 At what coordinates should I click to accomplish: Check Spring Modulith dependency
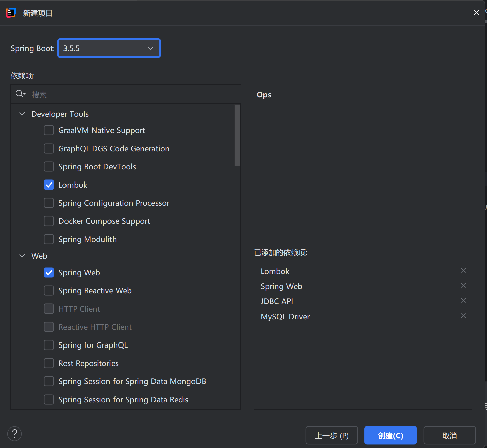pos(49,239)
